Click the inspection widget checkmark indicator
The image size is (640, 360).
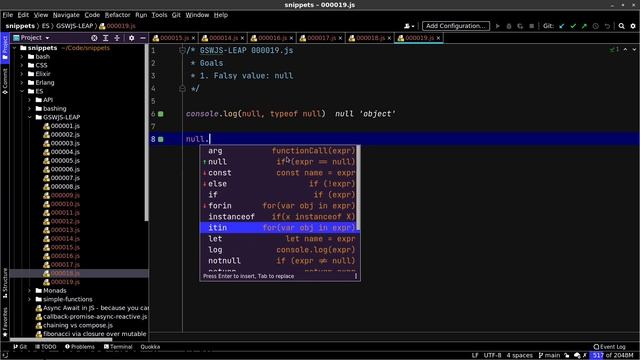click(x=614, y=49)
